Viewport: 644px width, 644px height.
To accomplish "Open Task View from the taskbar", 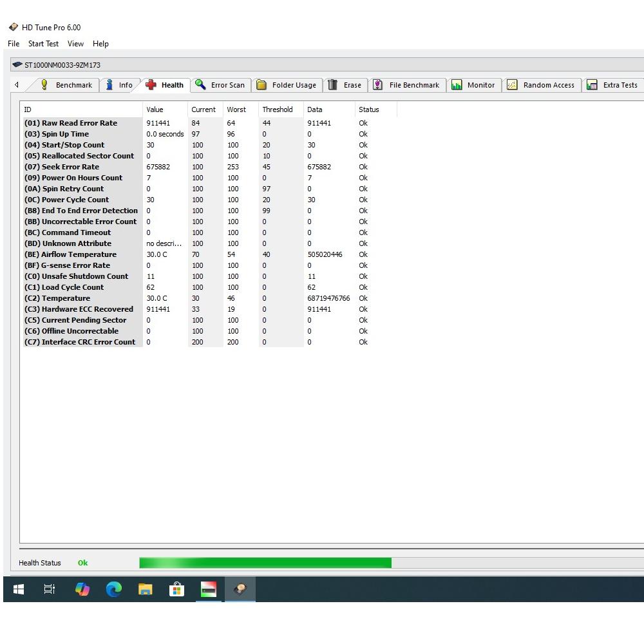I will (50, 589).
